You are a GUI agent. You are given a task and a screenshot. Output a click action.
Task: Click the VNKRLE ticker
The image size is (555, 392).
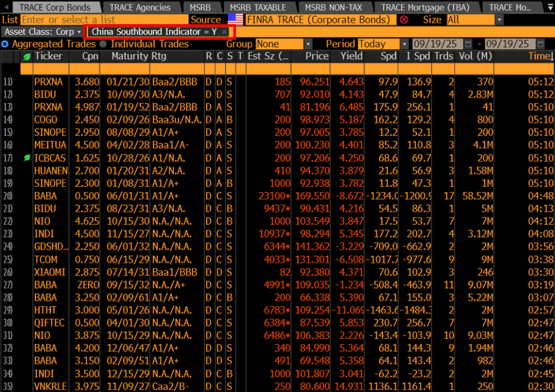tap(50, 387)
